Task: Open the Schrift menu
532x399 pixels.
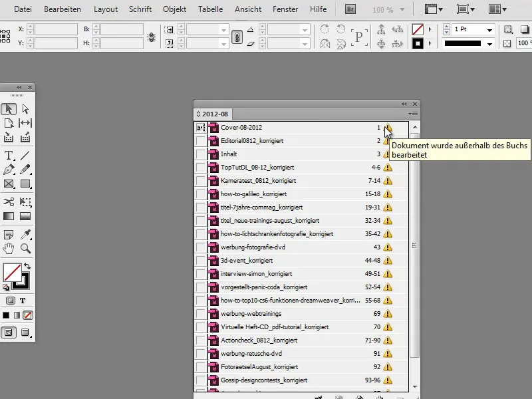Action: click(x=140, y=9)
